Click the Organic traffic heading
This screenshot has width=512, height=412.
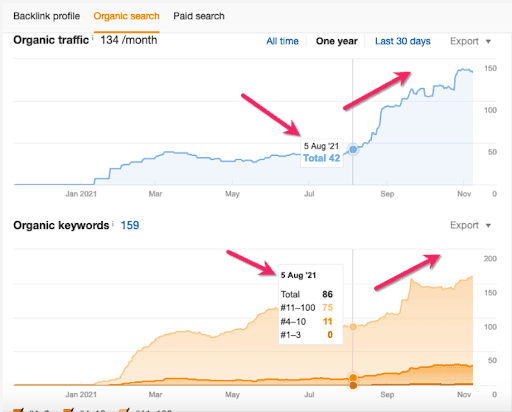[51, 40]
